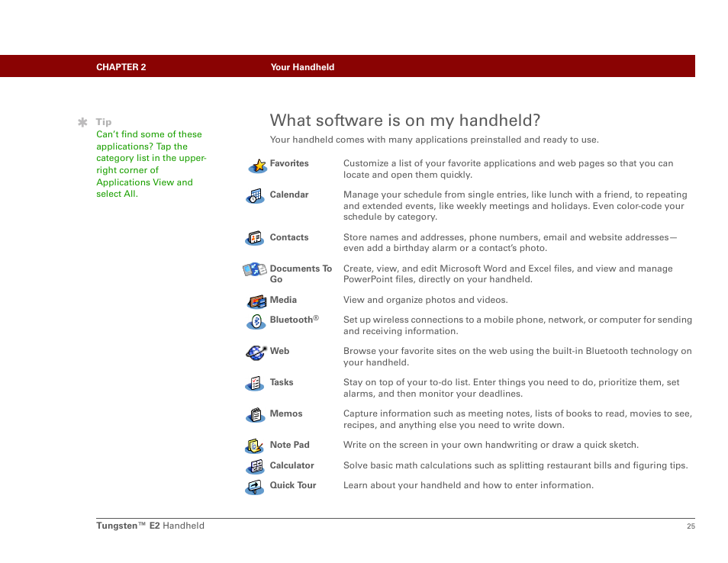Click description "Solve basic math calculations"
Image resolution: width=728 pixels, height=563 pixels.
(x=515, y=465)
